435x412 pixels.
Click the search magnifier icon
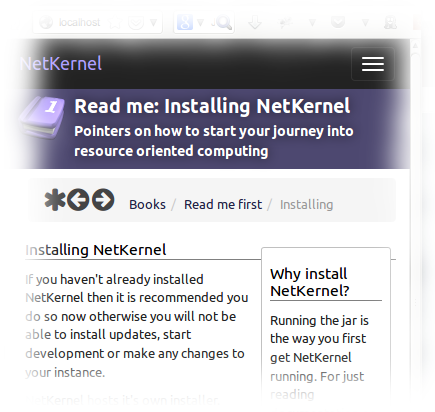224,23
